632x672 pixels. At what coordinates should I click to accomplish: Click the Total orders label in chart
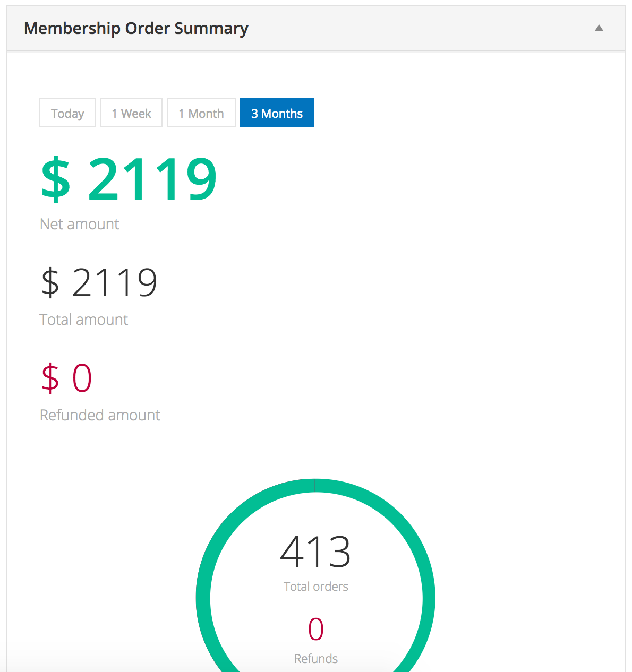coord(315,587)
